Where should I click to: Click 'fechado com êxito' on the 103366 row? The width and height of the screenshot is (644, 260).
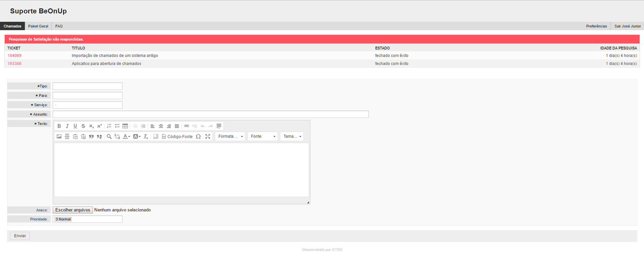392,64
